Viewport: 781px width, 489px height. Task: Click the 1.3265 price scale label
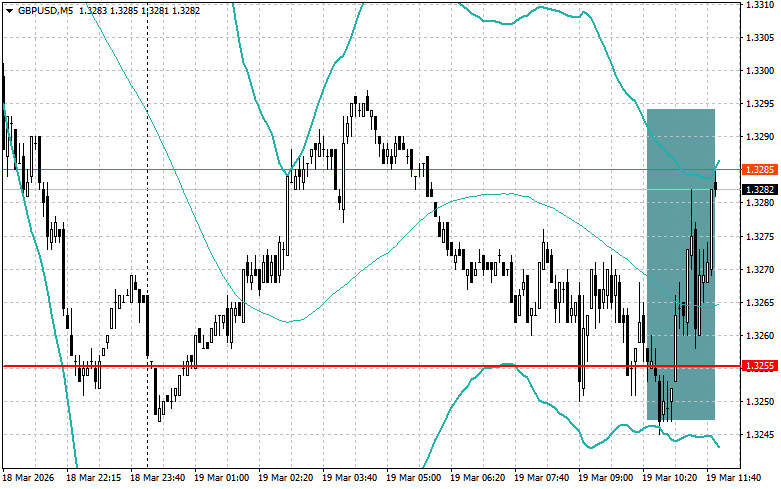pos(760,303)
